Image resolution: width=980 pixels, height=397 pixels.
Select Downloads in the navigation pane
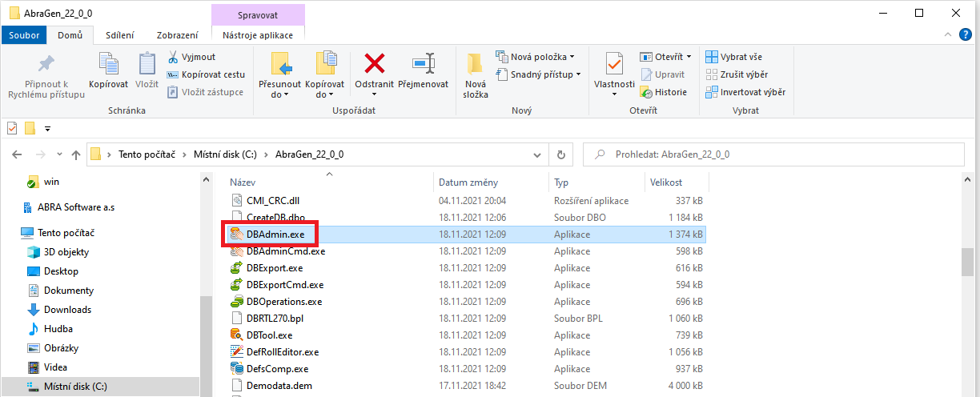pyautogui.click(x=67, y=310)
